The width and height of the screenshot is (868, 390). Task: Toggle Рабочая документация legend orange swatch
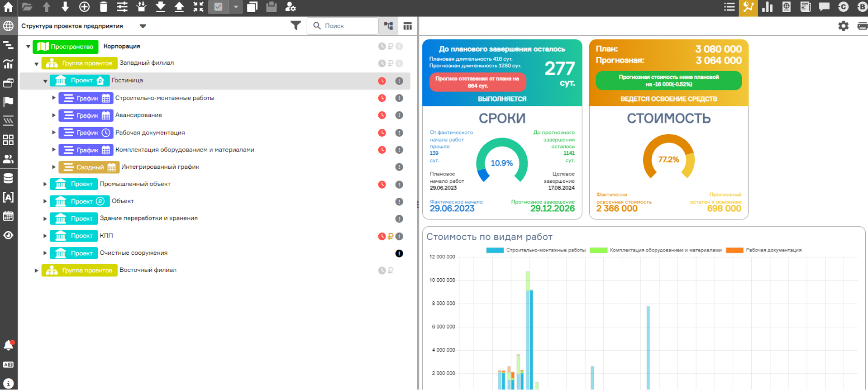point(734,250)
